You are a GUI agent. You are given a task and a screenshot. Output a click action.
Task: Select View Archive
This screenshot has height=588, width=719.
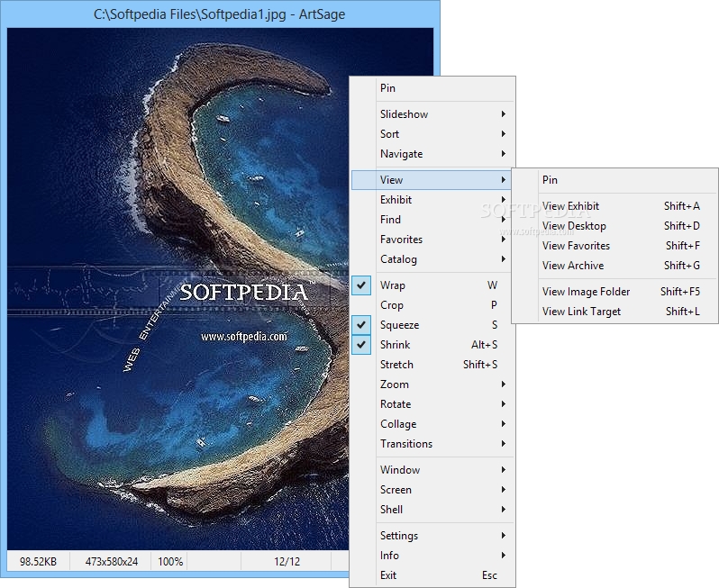pos(614,266)
